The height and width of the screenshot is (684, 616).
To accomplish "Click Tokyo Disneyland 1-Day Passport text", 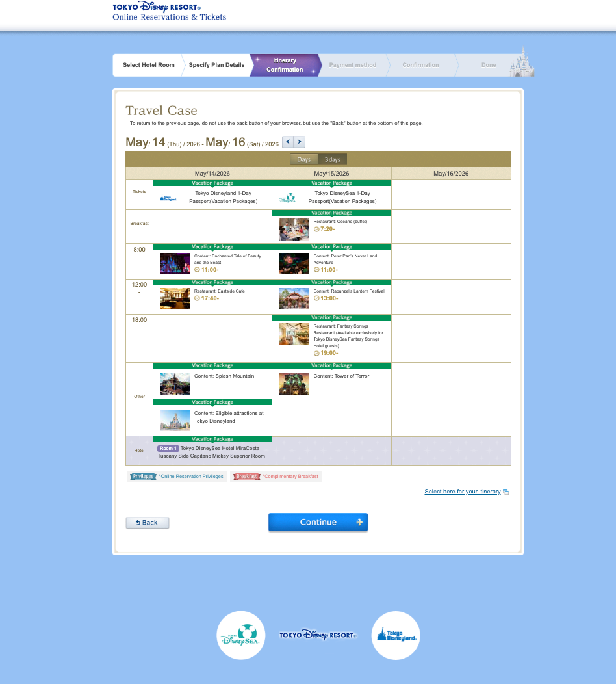I will (x=224, y=197).
